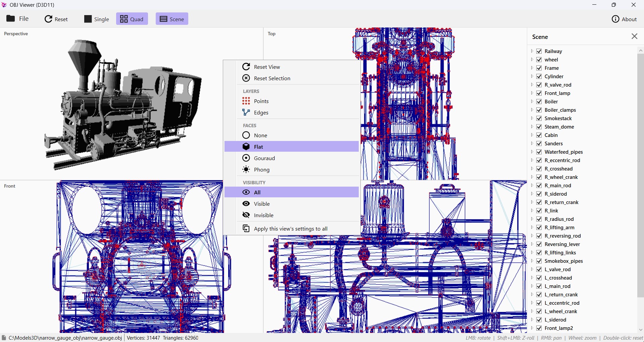Switch to Single view layout
The height and width of the screenshot is (342, 644).
click(97, 19)
